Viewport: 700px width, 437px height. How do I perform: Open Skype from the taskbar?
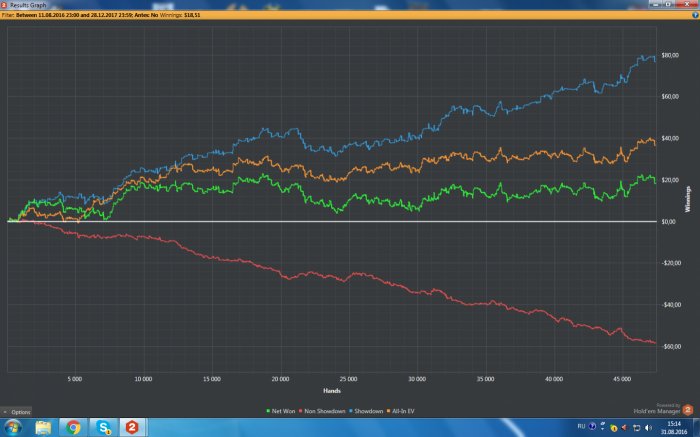pos(104,428)
